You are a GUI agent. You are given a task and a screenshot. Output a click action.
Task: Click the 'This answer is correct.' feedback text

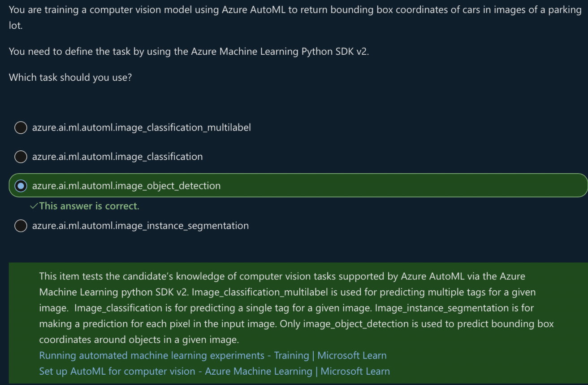(x=89, y=206)
